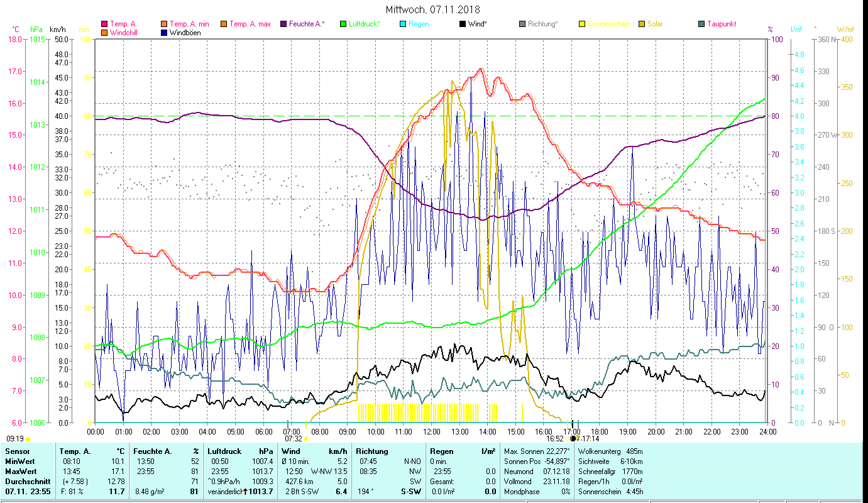
Task: Click the purple Feuchte A. legend square
Action: (x=283, y=25)
